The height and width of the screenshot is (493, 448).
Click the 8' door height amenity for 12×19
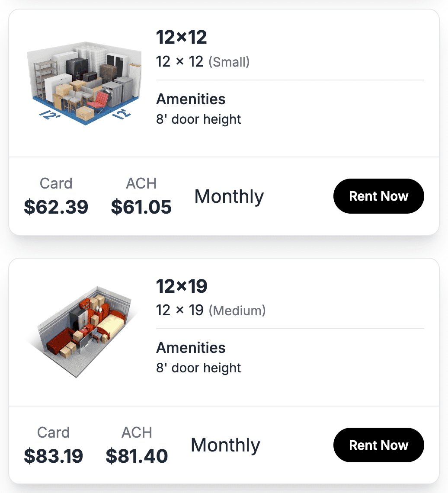pos(198,368)
